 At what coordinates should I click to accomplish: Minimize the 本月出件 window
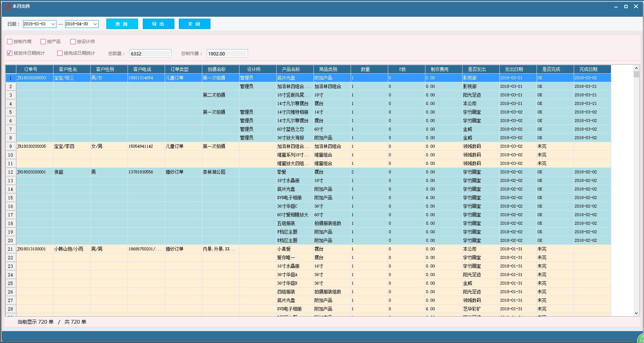coord(616,7)
